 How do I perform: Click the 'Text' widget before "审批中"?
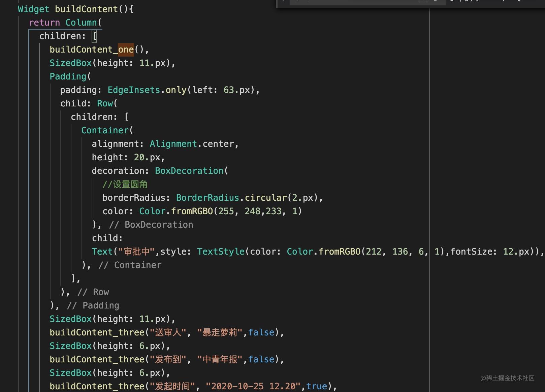click(102, 252)
